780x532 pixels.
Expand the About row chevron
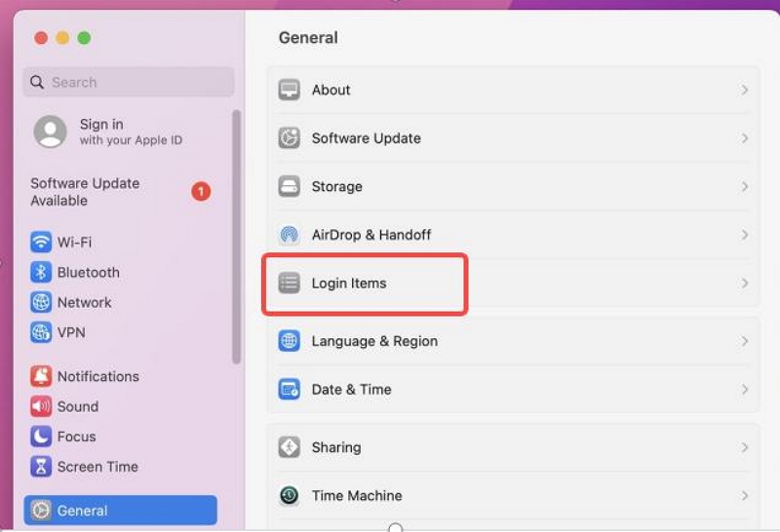(744, 90)
